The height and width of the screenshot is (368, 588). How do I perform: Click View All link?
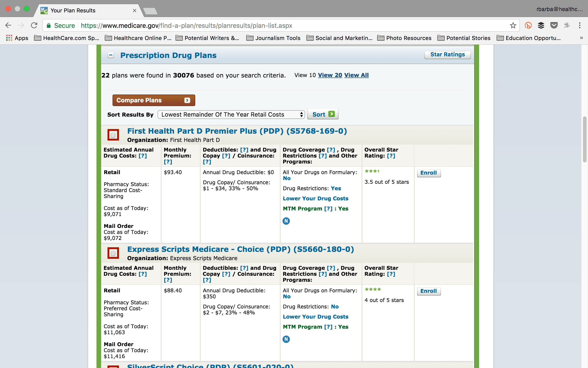coord(356,75)
